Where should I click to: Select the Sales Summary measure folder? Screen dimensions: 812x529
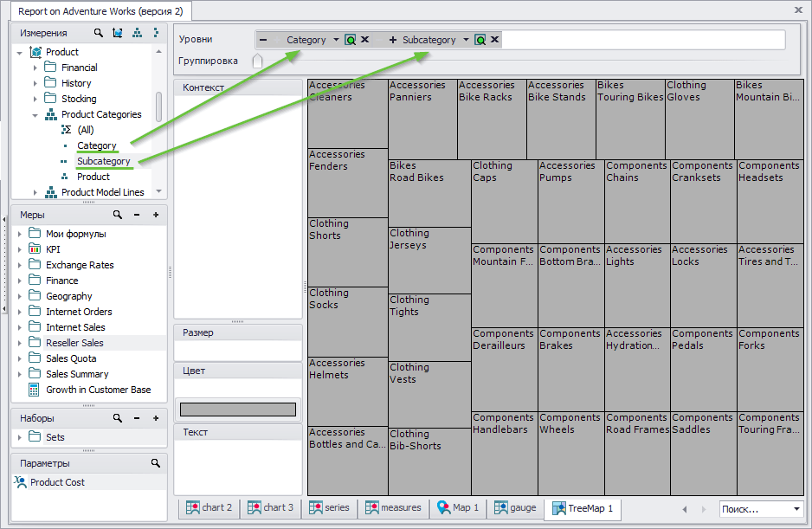[x=77, y=374]
